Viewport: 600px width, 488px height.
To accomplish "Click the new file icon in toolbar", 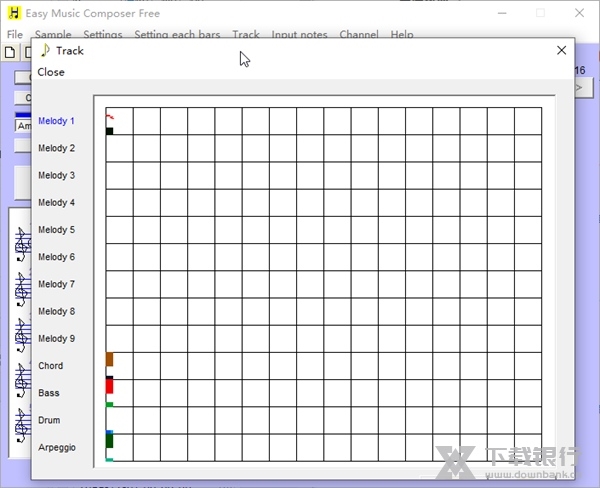I will [x=10, y=52].
